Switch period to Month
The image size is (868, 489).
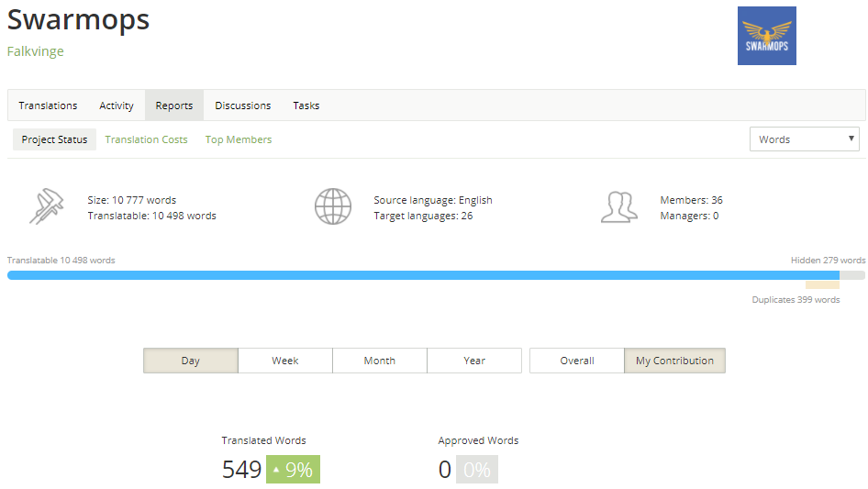(x=380, y=361)
